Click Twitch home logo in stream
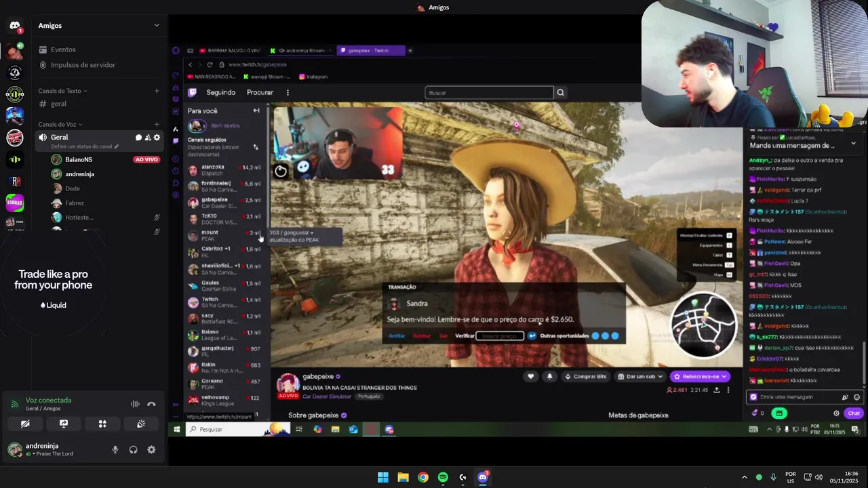This screenshot has height=488, width=868. (193, 93)
